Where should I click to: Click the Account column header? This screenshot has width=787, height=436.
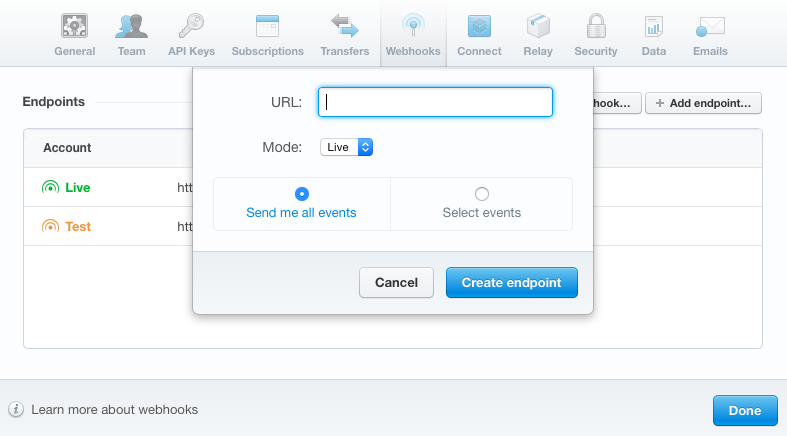coord(67,148)
